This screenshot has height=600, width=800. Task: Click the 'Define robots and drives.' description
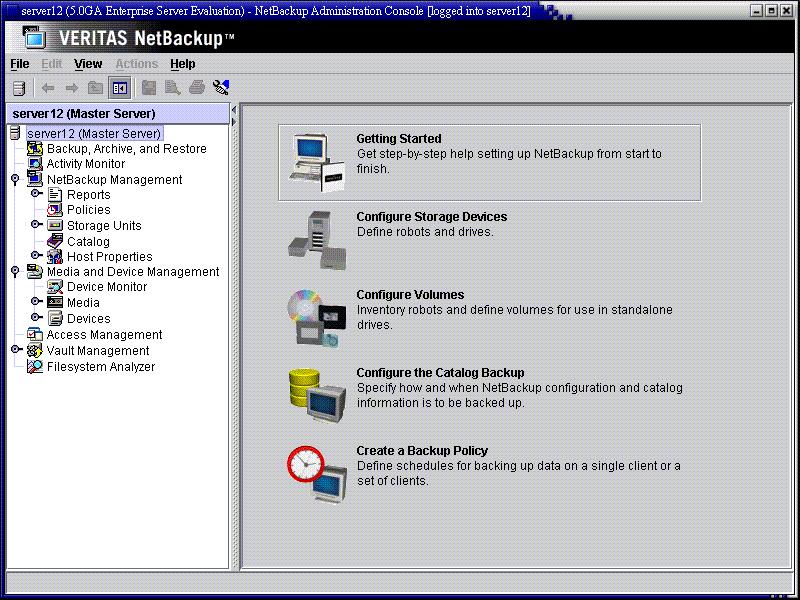425,232
